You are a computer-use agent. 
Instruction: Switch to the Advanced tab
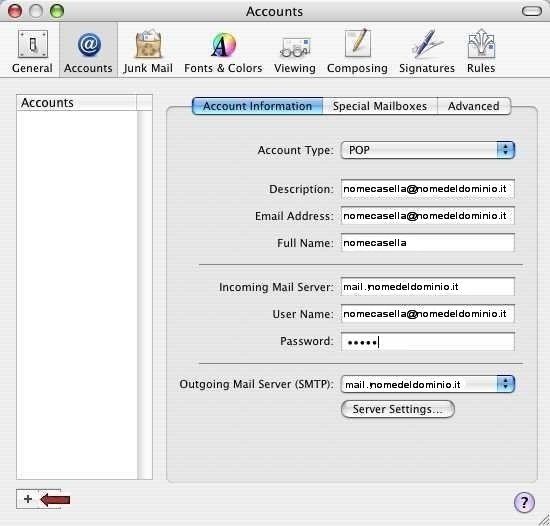tap(474, 106)
